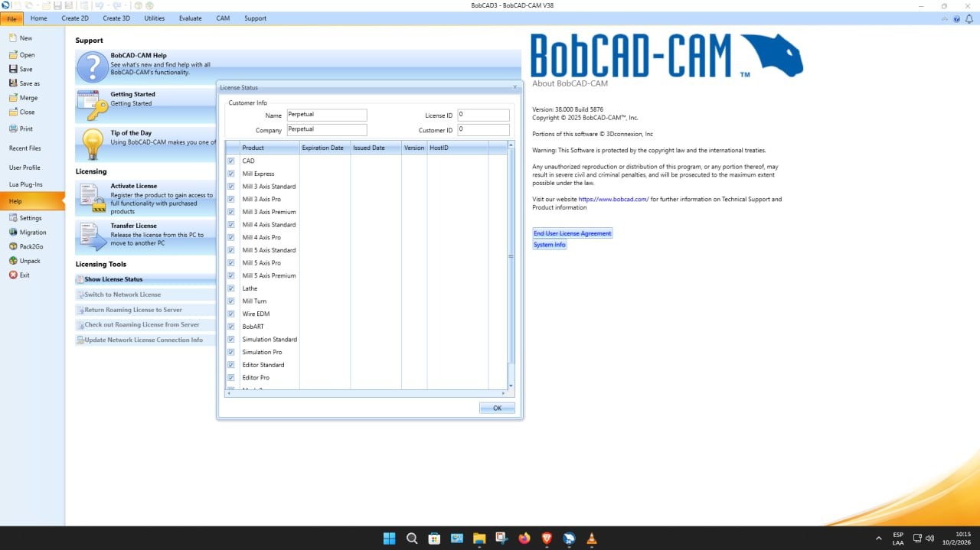The image size is (980, 550).
Task: Toggle the Mill 5 Axis Premium checkbox
Action: (x=231, y=275)
